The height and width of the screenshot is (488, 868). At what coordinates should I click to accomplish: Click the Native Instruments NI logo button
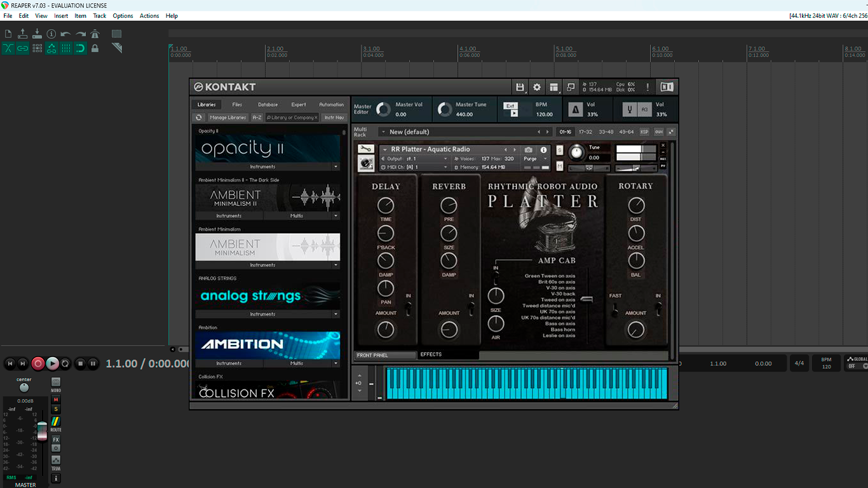coord(667,87)
